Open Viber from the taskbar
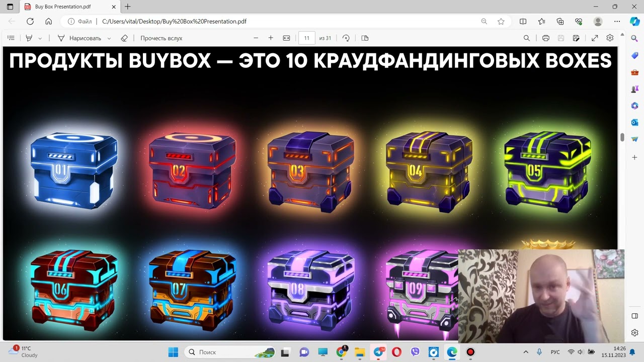The image size is (644, 362). point(415,352)
